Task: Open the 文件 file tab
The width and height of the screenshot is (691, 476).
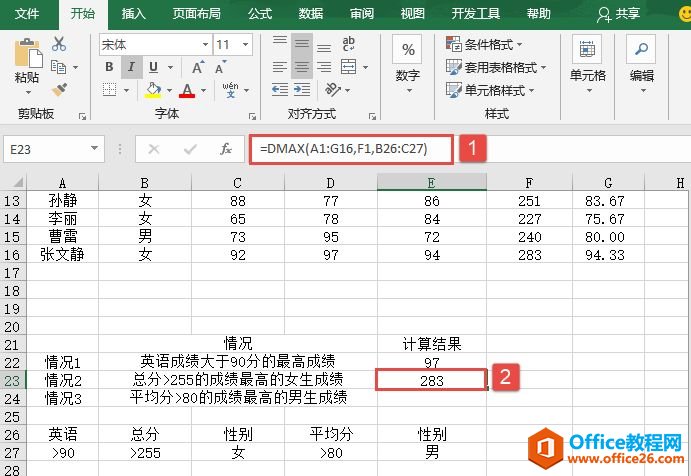Action: [x=27, y=14]
